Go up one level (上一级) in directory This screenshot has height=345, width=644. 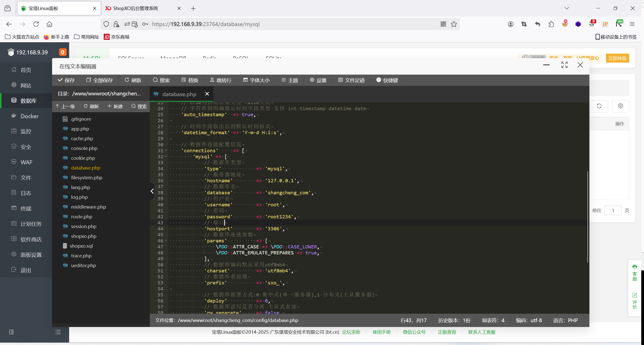click(x=65, y=106)
